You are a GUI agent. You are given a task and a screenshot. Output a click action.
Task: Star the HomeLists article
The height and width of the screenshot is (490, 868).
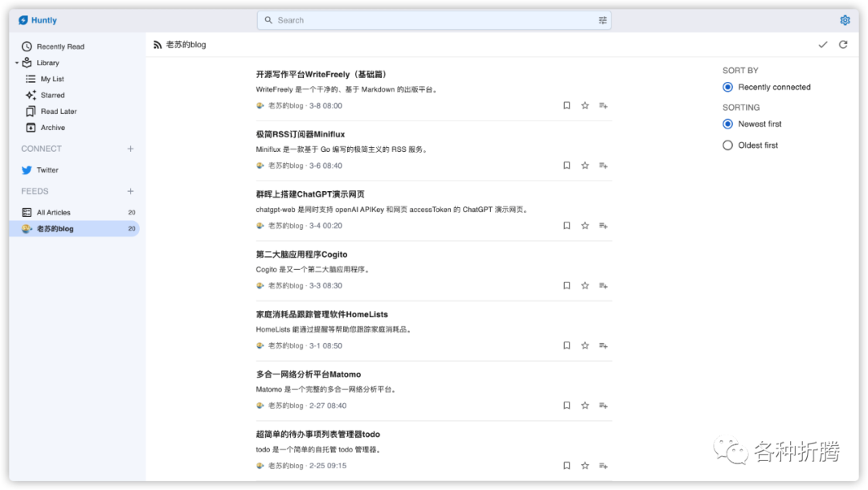584,345
